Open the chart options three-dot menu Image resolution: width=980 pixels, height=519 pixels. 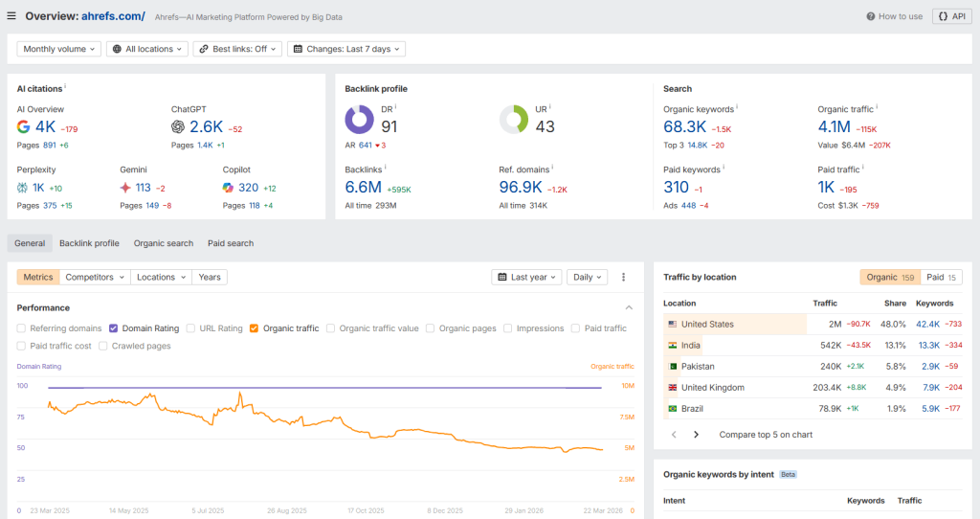pyautogui.click(x=623, y=277)
